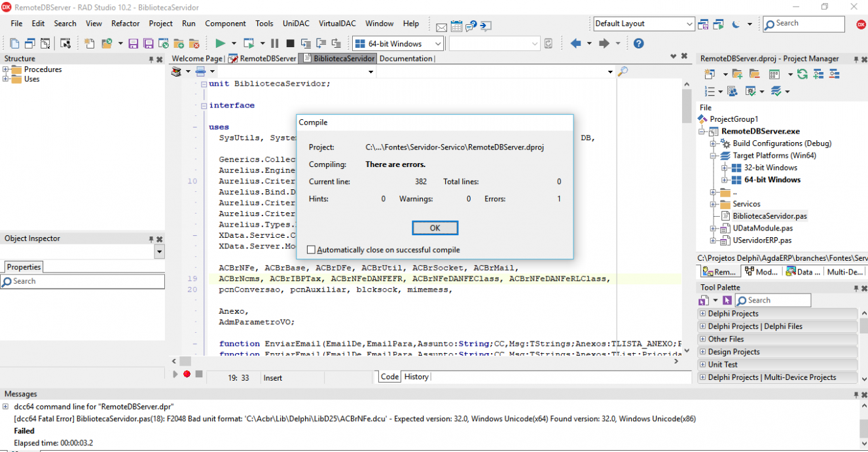Open the Component menu

click(x=226, y=24)
